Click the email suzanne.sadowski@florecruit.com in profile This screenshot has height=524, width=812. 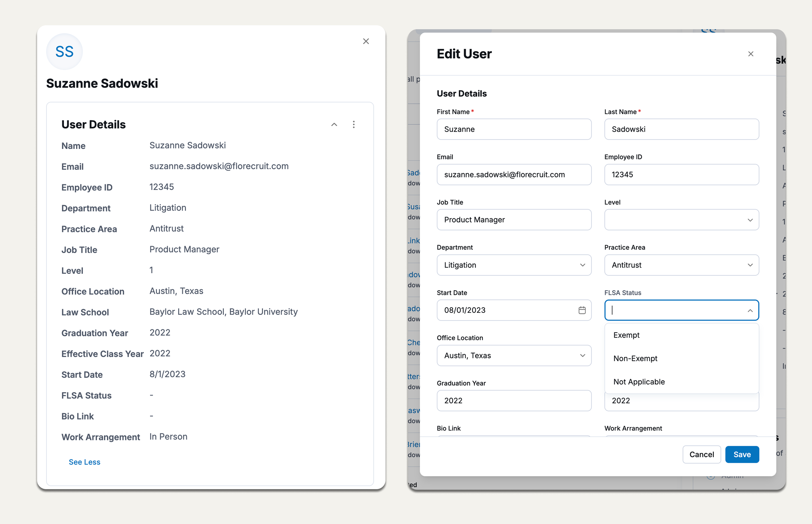point(219,166)
